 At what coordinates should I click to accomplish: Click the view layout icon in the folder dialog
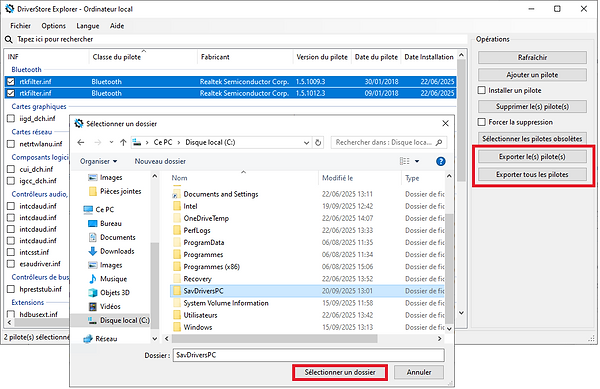pyautogui.click(x=404, y=161)
